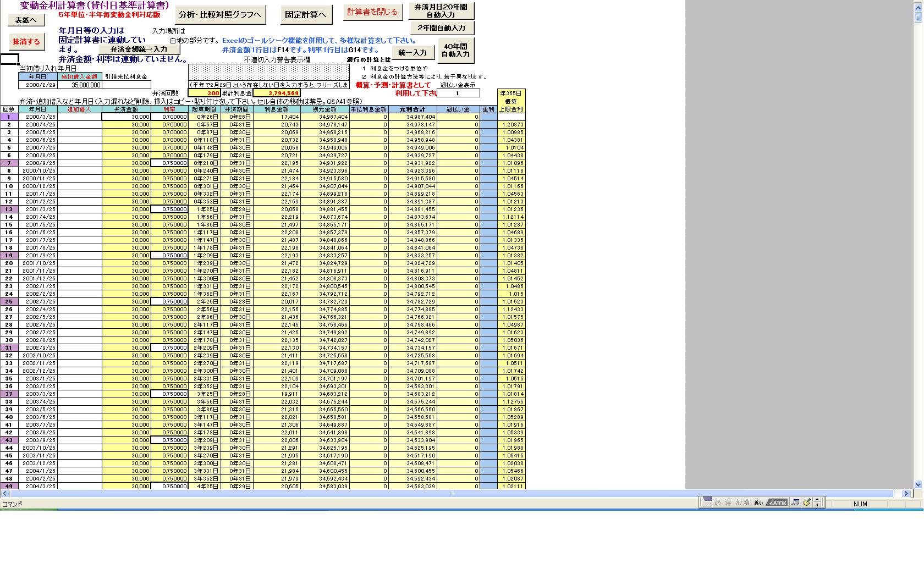This screenshot has width=924, height=563.
Task: Click the 不適切入力警告表示欄 dotted box
Action: pos(269,73)
